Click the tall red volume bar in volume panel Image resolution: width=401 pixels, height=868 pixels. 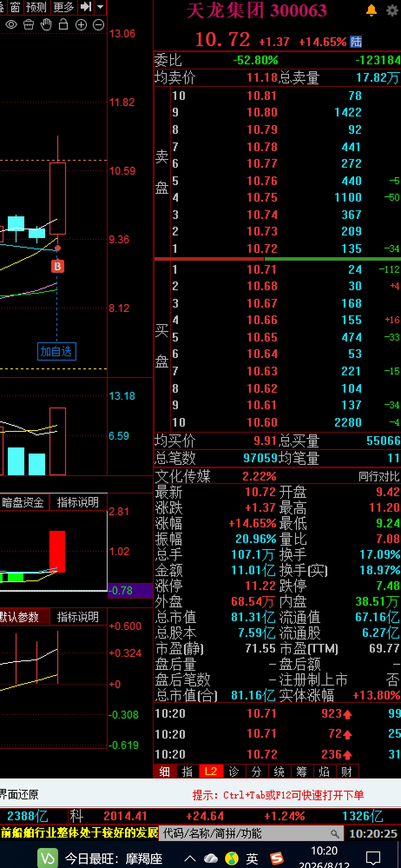tap(58, 441)
